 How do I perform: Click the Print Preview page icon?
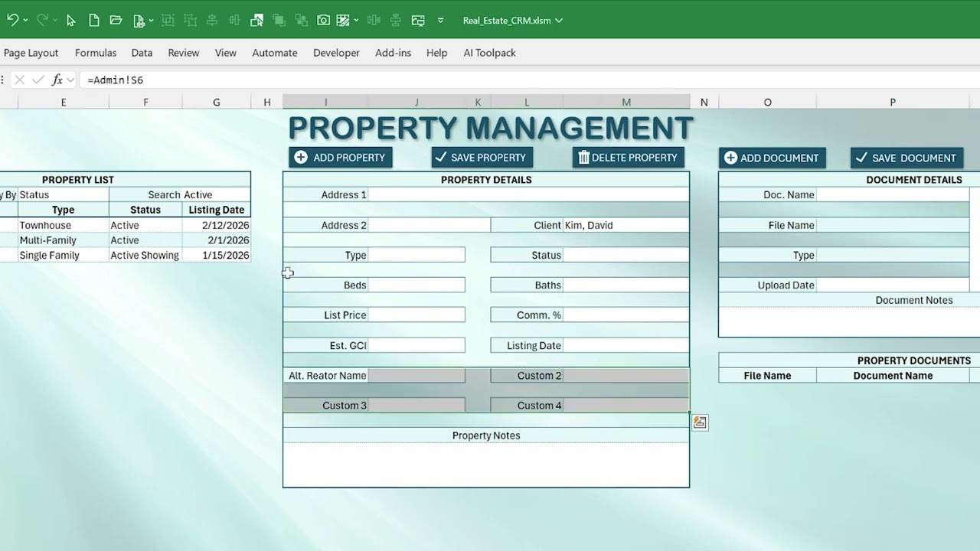click(139, 21)
